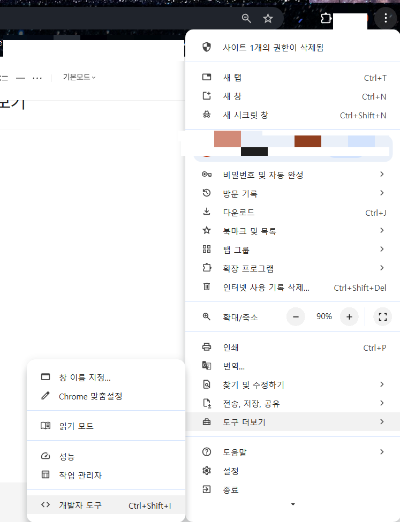This screenshot has height=522, width=400.
Task: Click the three-dot more icon on the page
Action: [x=37, y=78]
